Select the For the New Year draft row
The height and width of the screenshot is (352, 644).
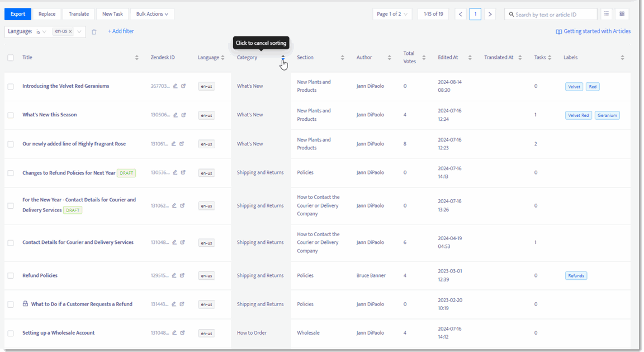click(11, 205)
